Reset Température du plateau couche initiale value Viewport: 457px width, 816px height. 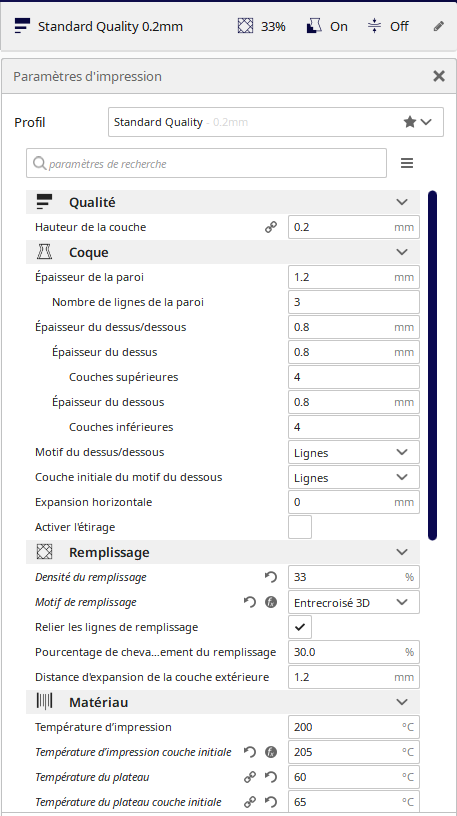pyautogui.click(x=271, y=802)
